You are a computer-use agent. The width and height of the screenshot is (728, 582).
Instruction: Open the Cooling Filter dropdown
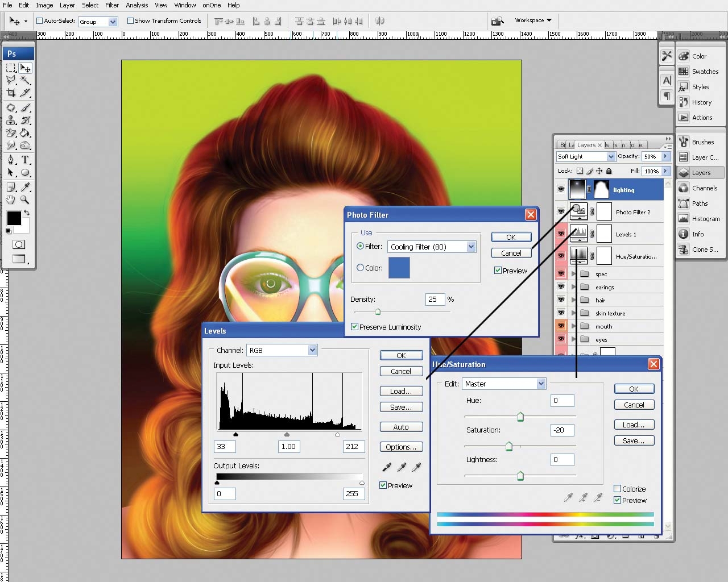471,247
